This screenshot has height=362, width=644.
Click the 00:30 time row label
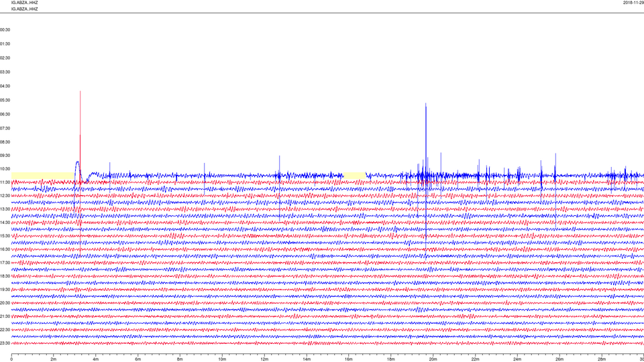5,30
